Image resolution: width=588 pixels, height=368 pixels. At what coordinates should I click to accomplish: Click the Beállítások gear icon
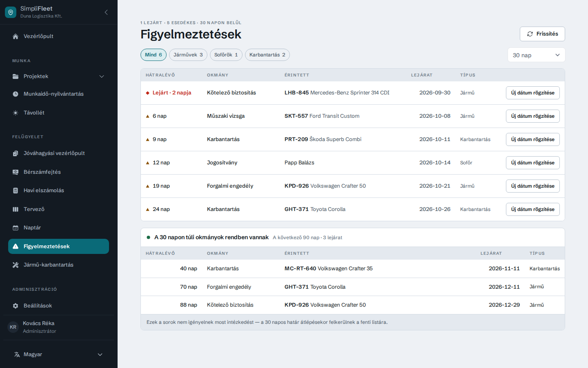click(x=16, y=306)
